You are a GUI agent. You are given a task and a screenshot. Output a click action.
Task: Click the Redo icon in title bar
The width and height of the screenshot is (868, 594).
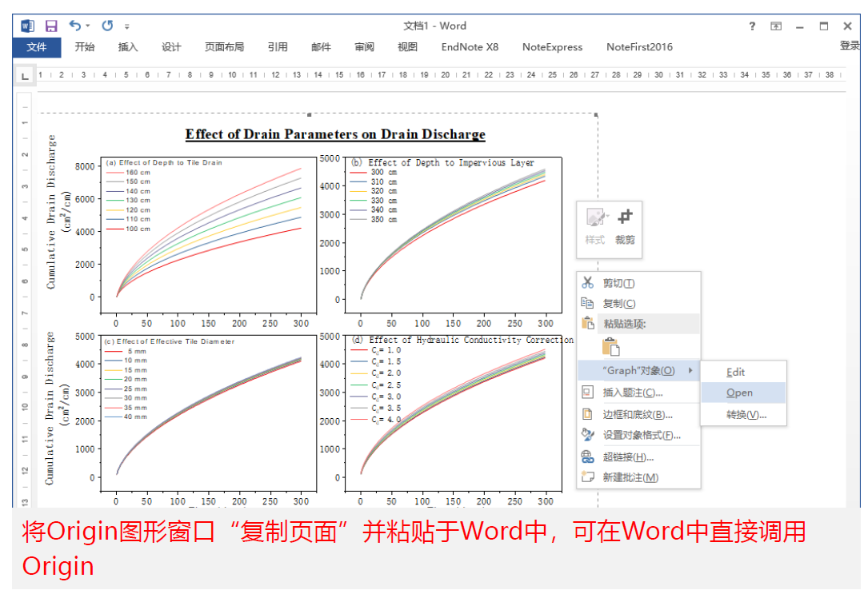click(107, 26)
